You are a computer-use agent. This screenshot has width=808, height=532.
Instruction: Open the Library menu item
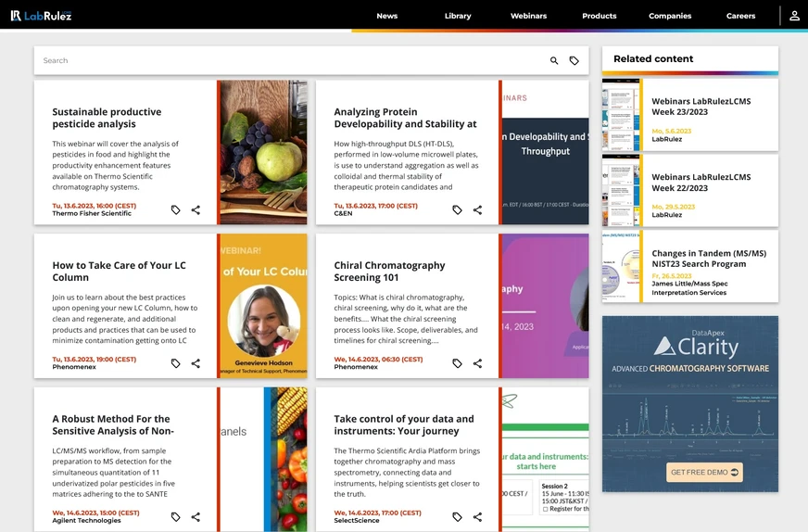[x=458, y=16]
